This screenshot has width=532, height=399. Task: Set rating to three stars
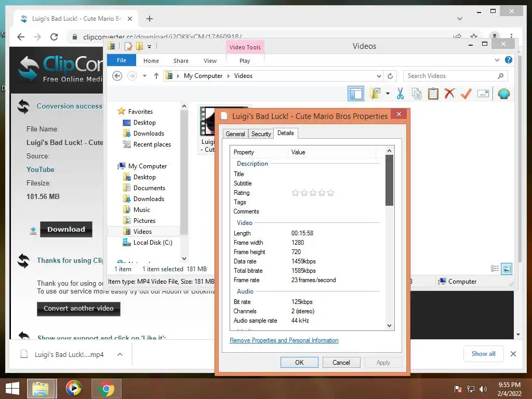(x=313, y=193)
